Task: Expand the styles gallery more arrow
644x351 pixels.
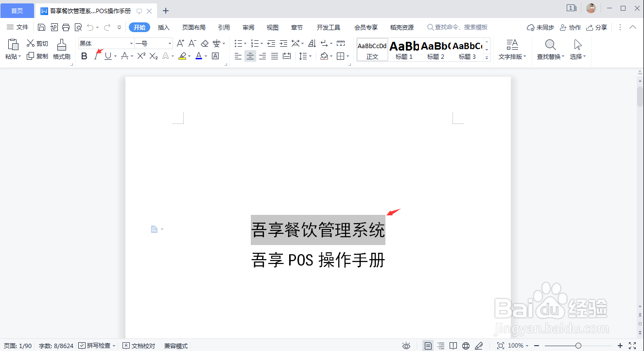Action: [x=487, y=57]
